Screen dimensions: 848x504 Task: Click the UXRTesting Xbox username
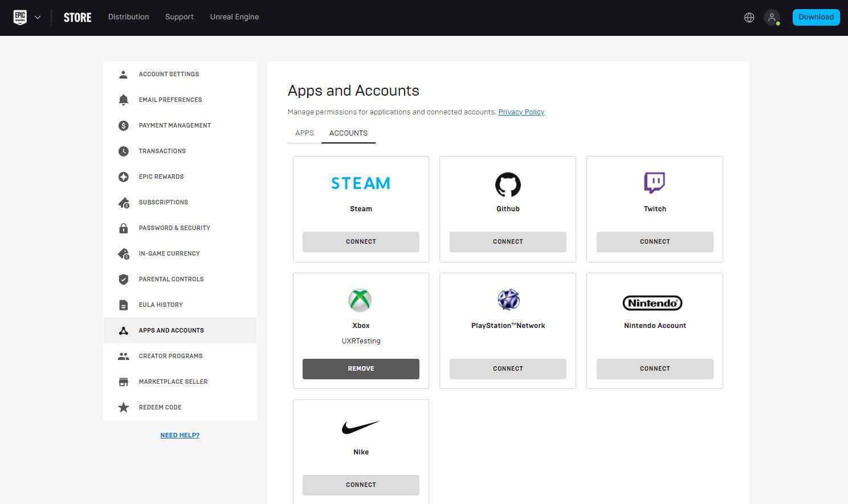[x=361, y=341]
